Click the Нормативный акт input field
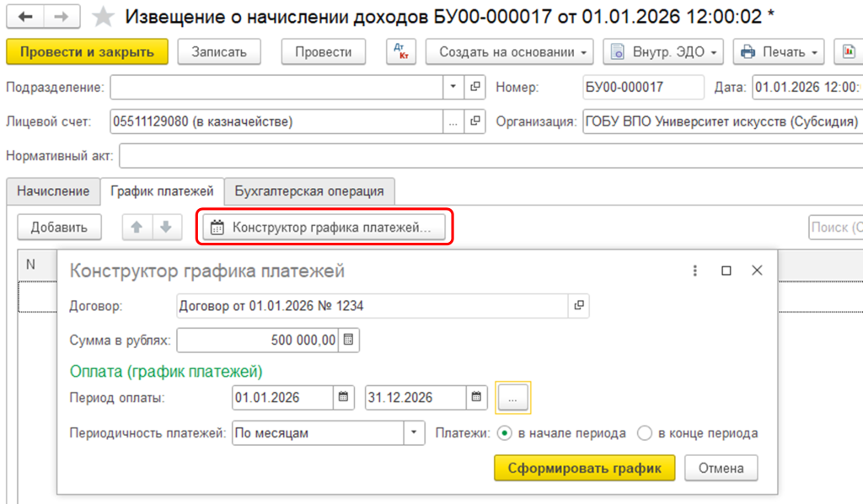Image resolution: width=863 pixels, height=504 pixels. click(491, 156)
